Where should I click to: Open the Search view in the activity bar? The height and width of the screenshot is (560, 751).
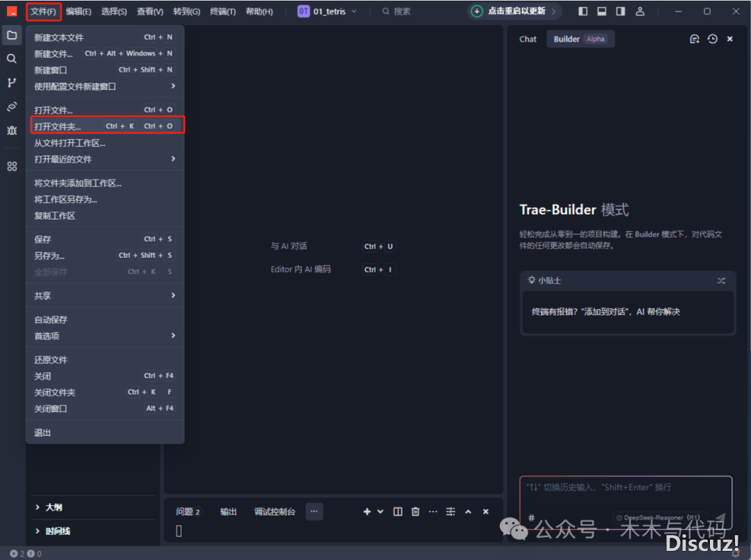tap(12, 59)
